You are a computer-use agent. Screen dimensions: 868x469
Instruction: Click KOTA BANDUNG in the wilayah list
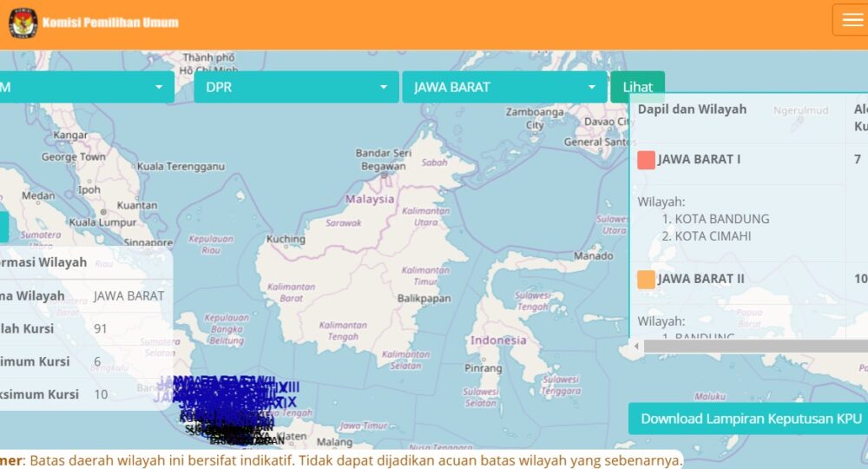coord(722,219)
